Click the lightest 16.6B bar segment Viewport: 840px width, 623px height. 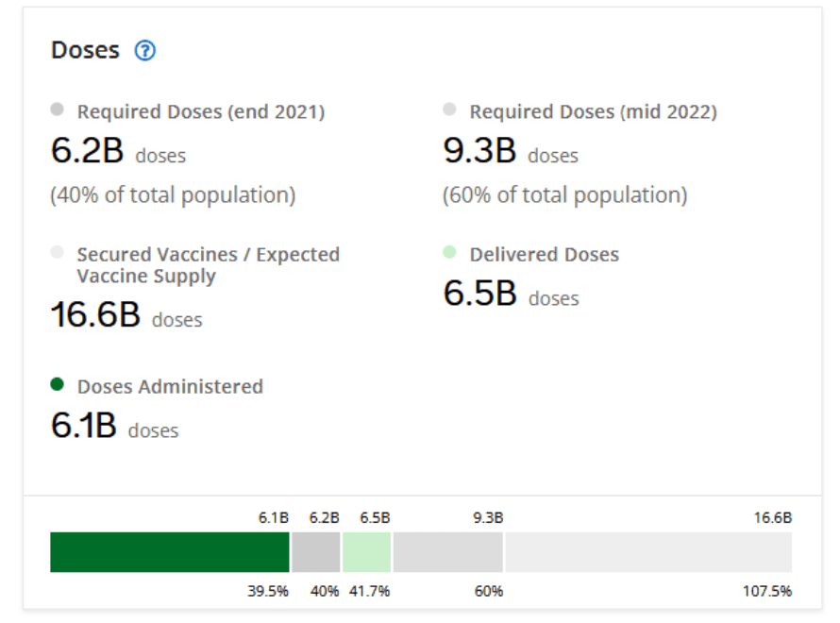pos(648,552)
